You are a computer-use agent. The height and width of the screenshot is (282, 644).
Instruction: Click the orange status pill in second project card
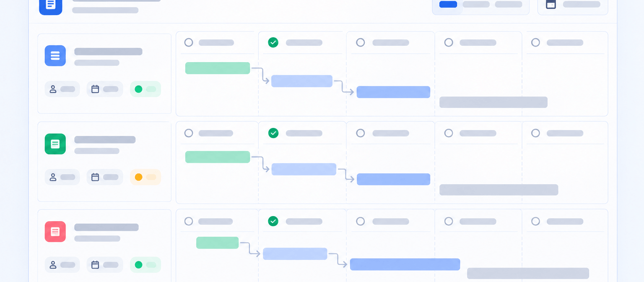pyautogui.click(x=145, y=177)
